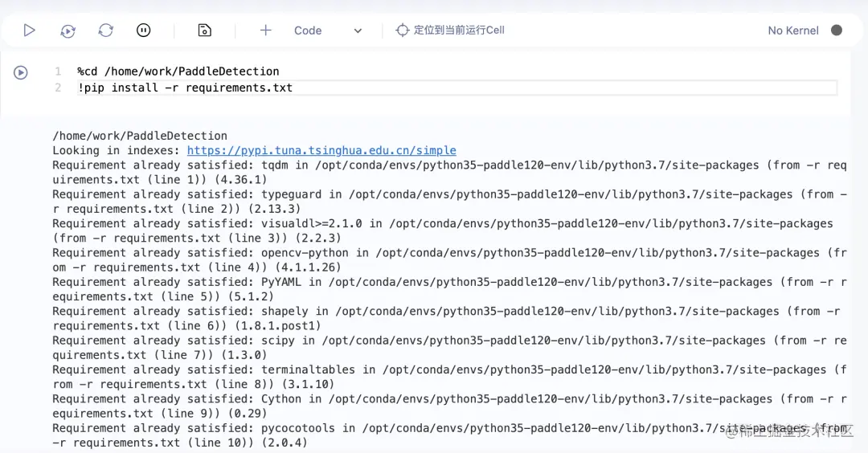Click the visualdl>=2.1.0 requirement output line
Image resolution: width=868 pixels, height=453 pixels.
click(443, 231)
